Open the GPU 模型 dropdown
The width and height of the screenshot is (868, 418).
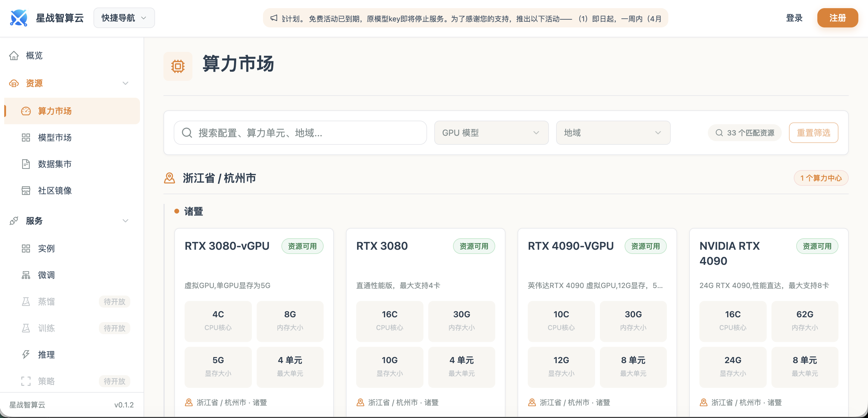491,133
